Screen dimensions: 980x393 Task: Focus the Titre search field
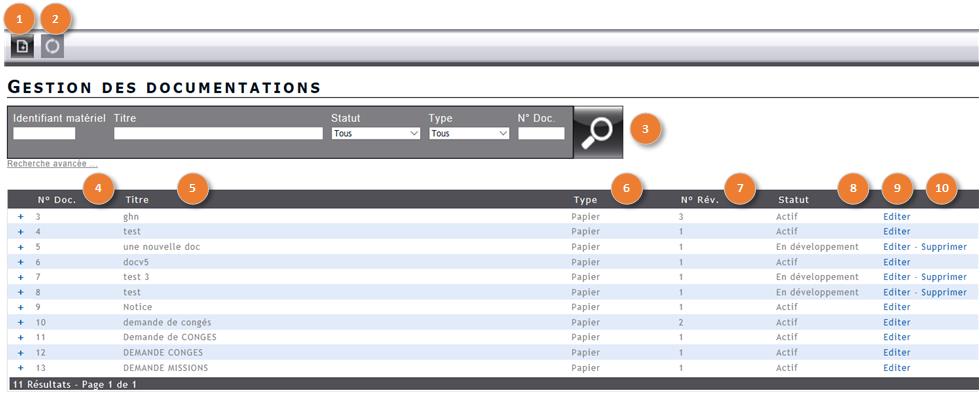click(218, 133)
